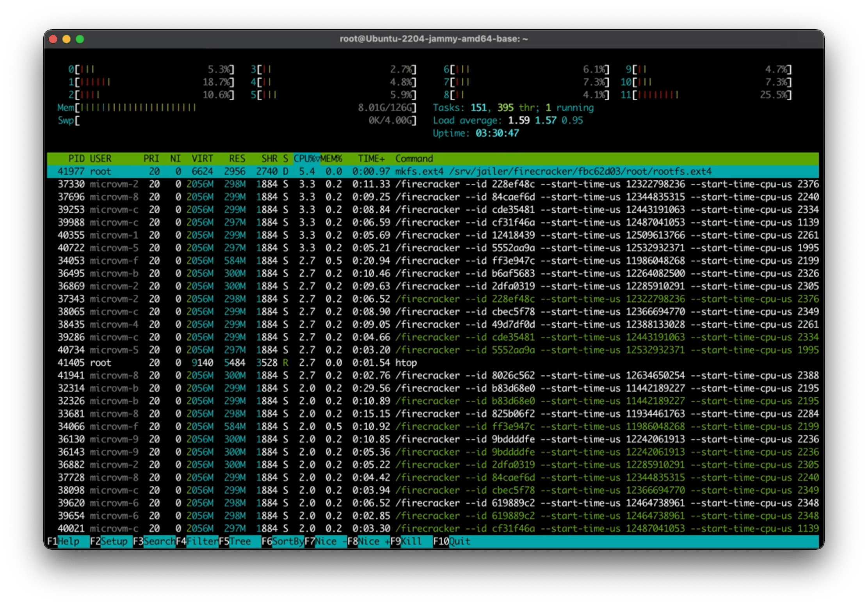Select process with PID 34053
868x607 pixels.
(x=71, y=261)
